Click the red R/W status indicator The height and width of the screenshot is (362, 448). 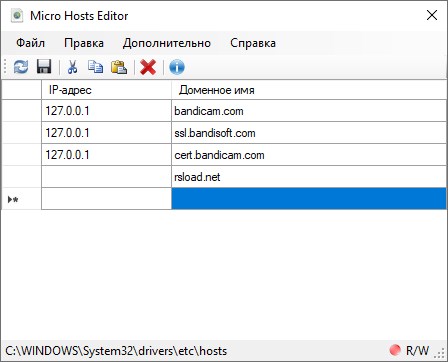[395, 350]
